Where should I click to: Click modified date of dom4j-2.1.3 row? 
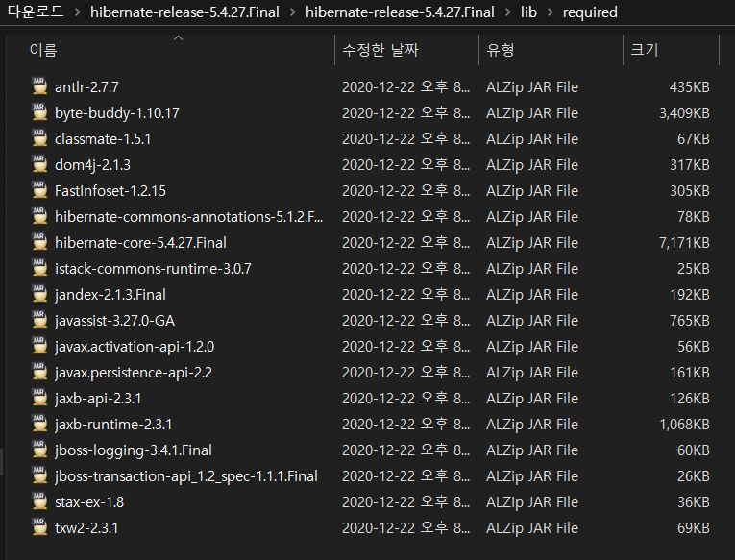(x=405, y=165)
